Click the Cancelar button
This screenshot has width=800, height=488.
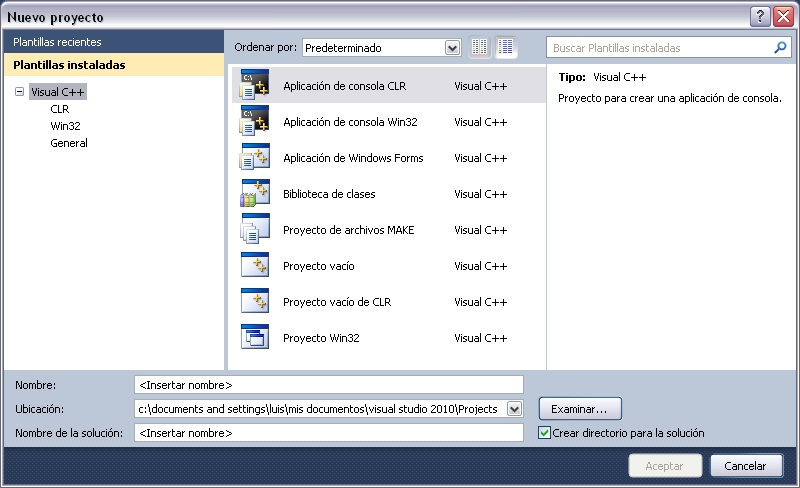click(746, 466)
